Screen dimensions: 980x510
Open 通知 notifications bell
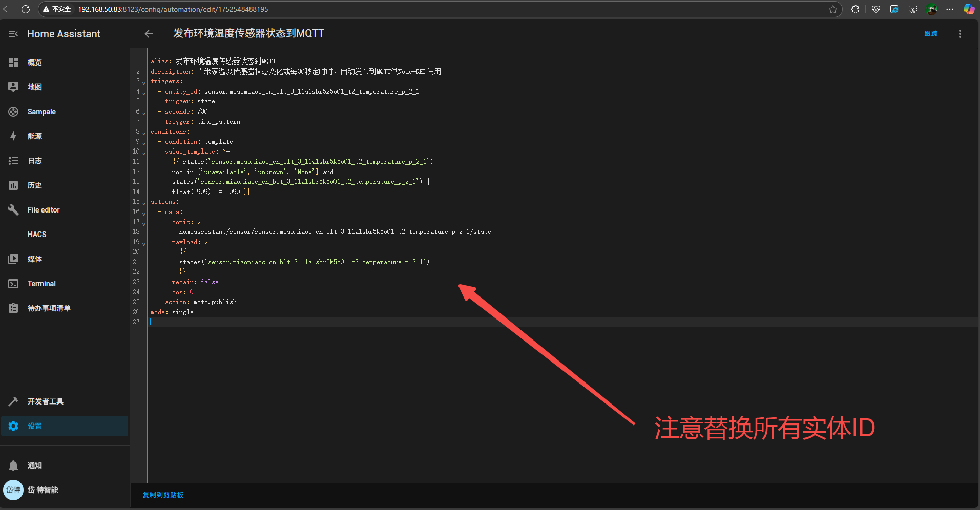pos(13,465)
